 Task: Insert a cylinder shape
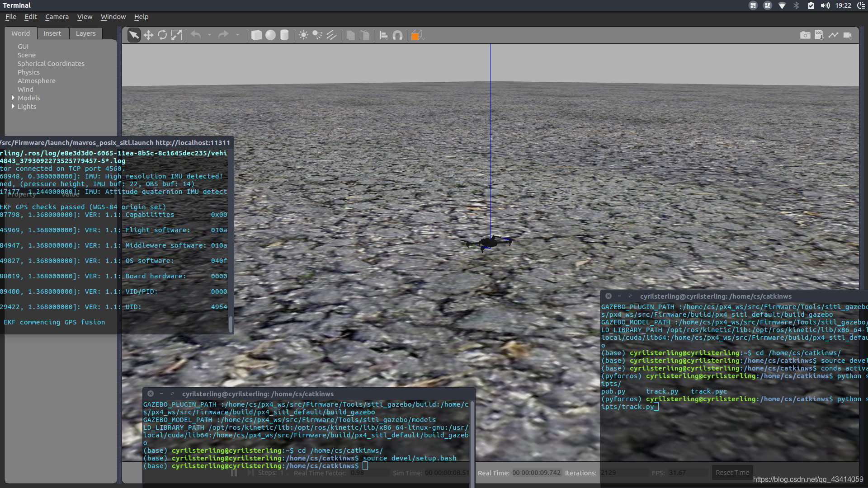284,35
